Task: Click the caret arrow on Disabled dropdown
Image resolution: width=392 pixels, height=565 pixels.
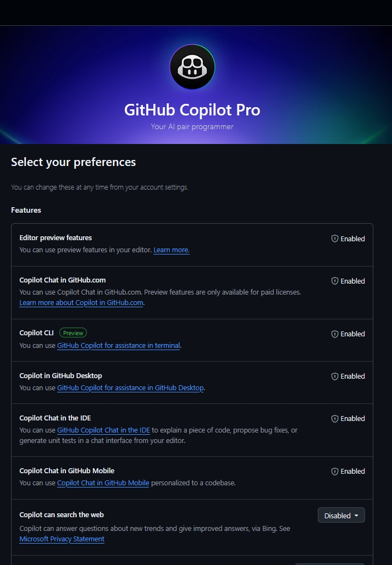Action: 356,516
